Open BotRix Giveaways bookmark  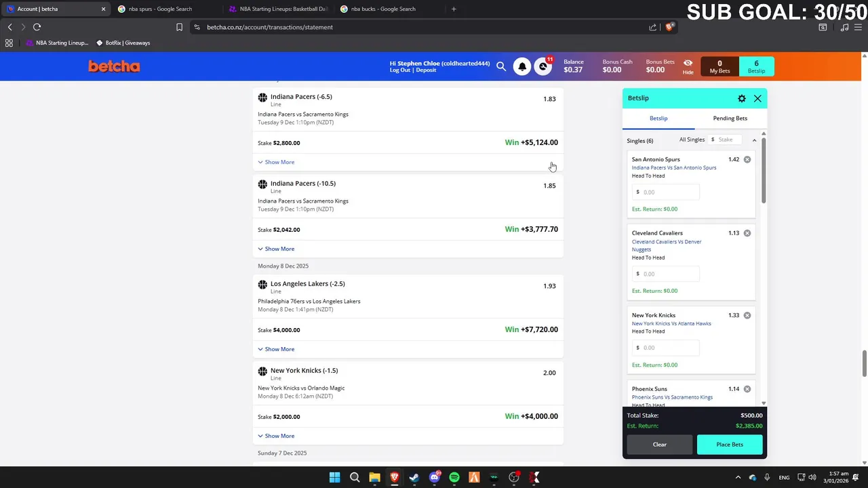point(123,43)
